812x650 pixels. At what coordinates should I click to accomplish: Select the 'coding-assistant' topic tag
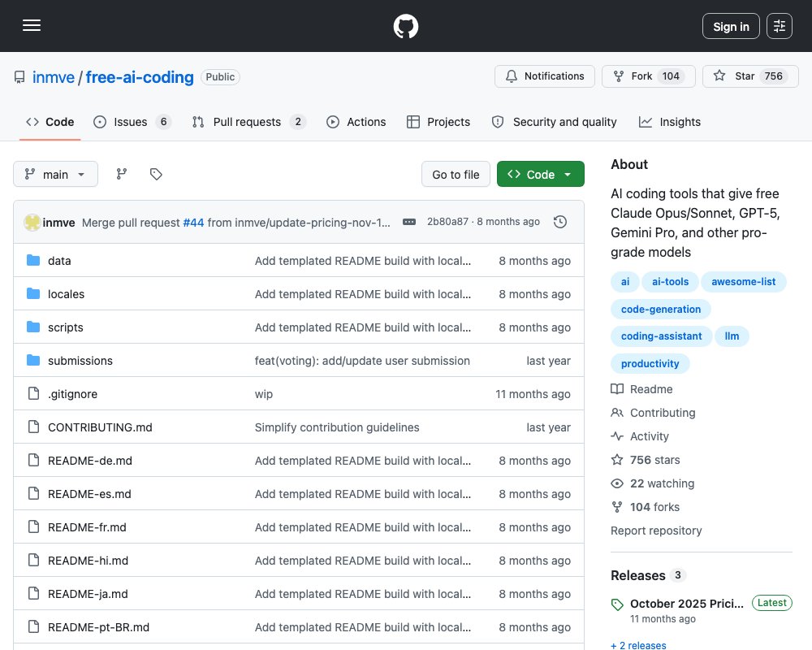661,336
